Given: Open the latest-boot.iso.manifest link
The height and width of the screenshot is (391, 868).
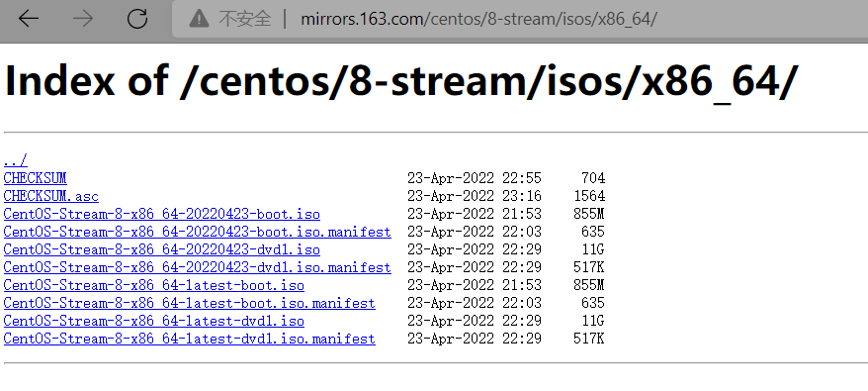Looking at the screenshot, I should coord(190,303).
